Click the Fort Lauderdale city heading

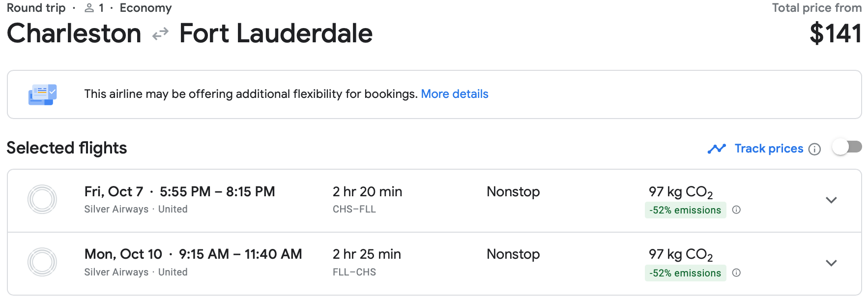point(276,33)
